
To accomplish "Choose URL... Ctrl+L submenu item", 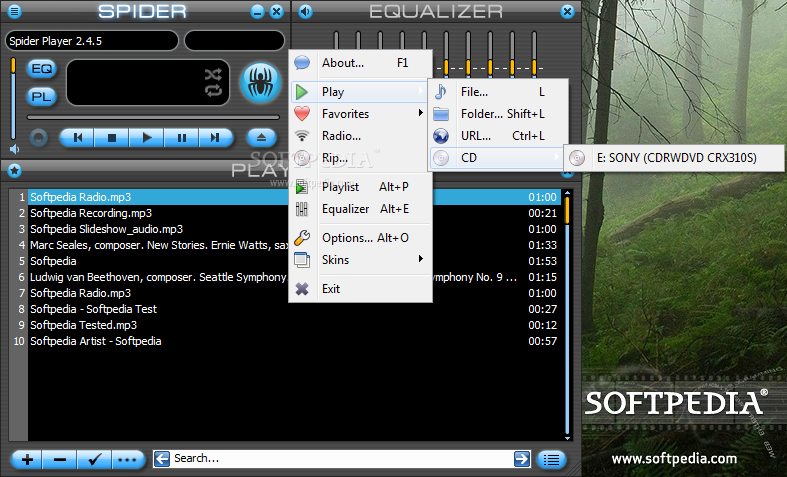I will point(499,136).
